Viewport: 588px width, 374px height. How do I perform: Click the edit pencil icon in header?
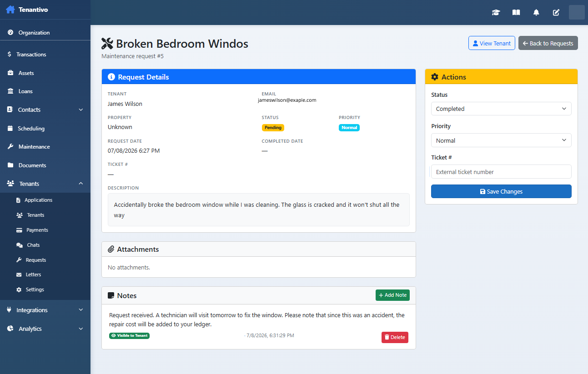coord(556,12)
